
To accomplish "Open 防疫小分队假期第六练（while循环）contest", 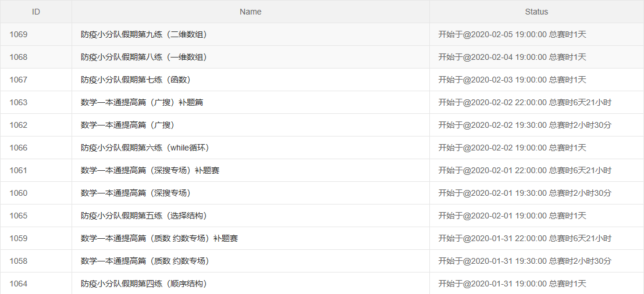I will pyautogui.click(x=144, y=148).
